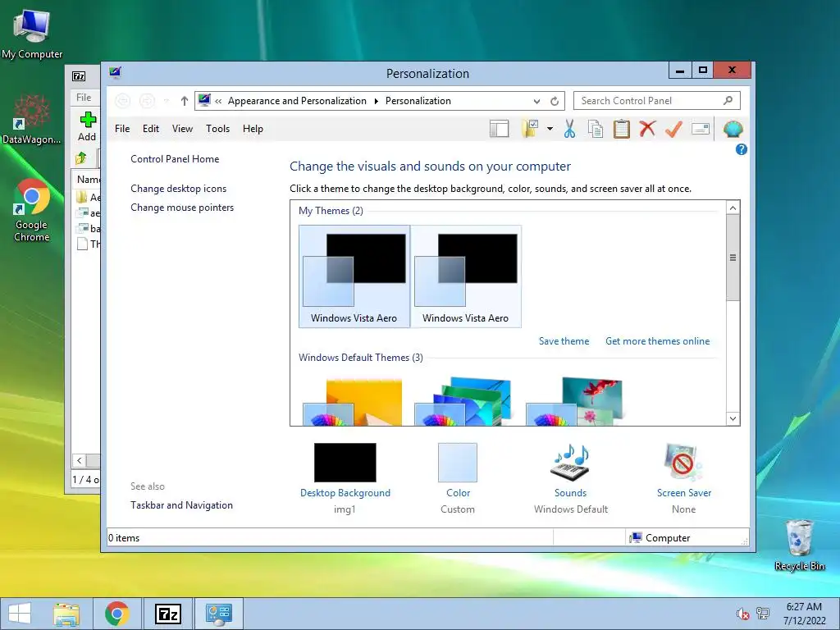Screen dimensions: 840x630
Task: Open the Help menu
Action: (253, 129)
